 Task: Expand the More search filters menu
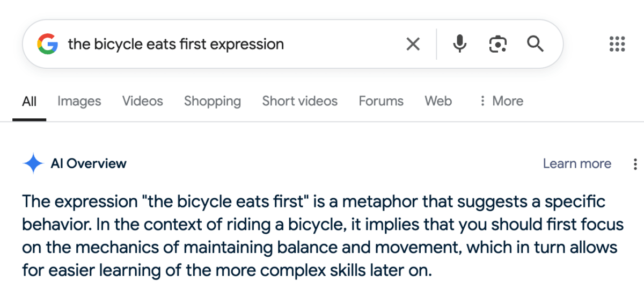(501, 101)
